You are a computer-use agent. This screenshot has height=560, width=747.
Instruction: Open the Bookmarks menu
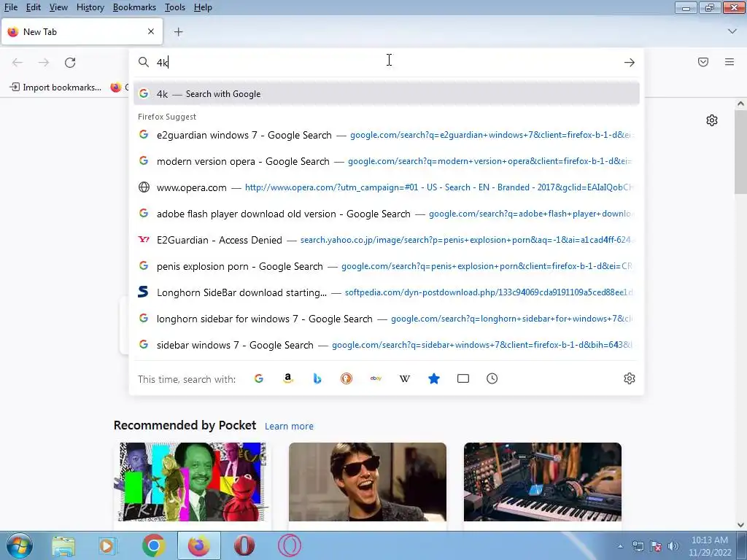(x=134, y=7)
